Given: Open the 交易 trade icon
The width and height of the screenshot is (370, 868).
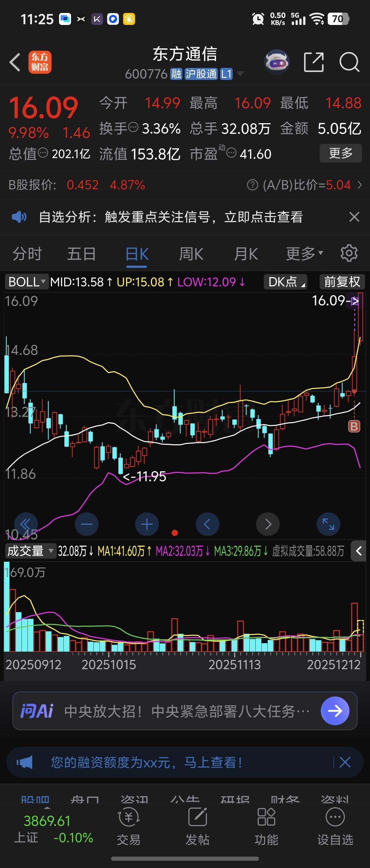Looking at the screenshot, I should 128,826.
